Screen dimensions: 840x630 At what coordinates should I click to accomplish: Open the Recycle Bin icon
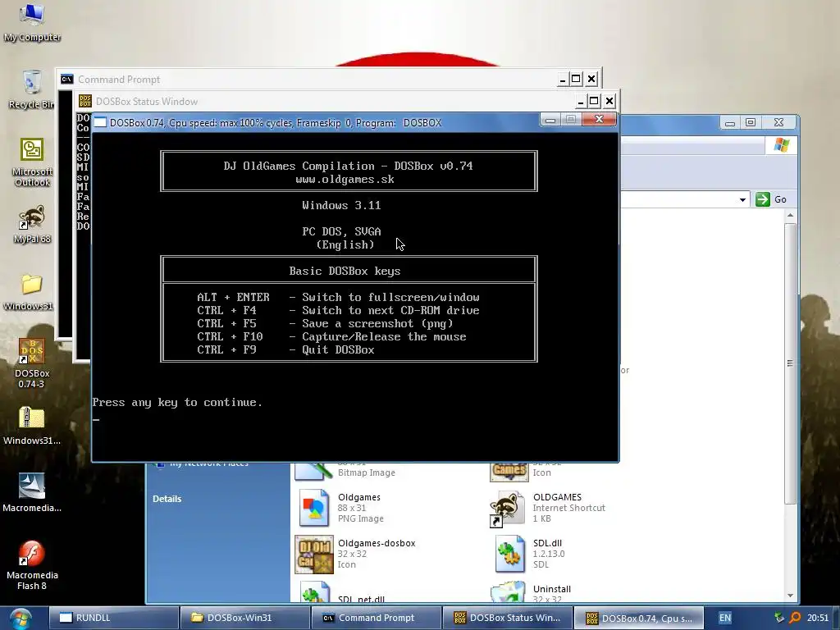(x=32, y=89)
